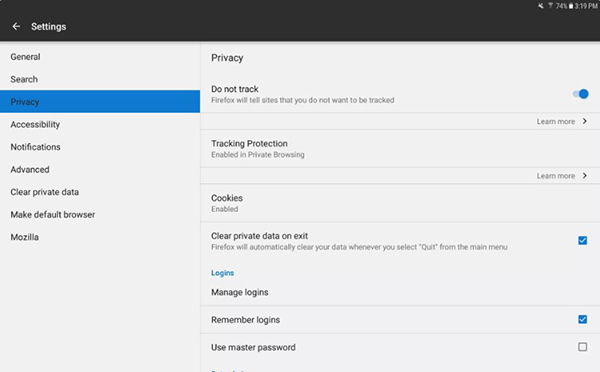Tap the Wi-Fi signal icon in status bar
The width and height of the screenshot is (600, 372).
(550, 6)
